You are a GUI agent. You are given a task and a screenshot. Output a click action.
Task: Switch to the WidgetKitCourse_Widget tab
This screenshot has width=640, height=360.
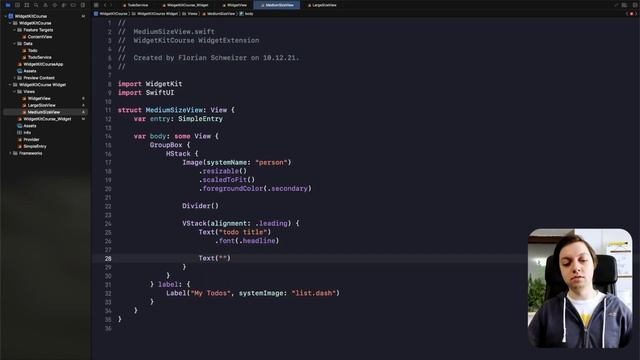[x=185, y=5]
